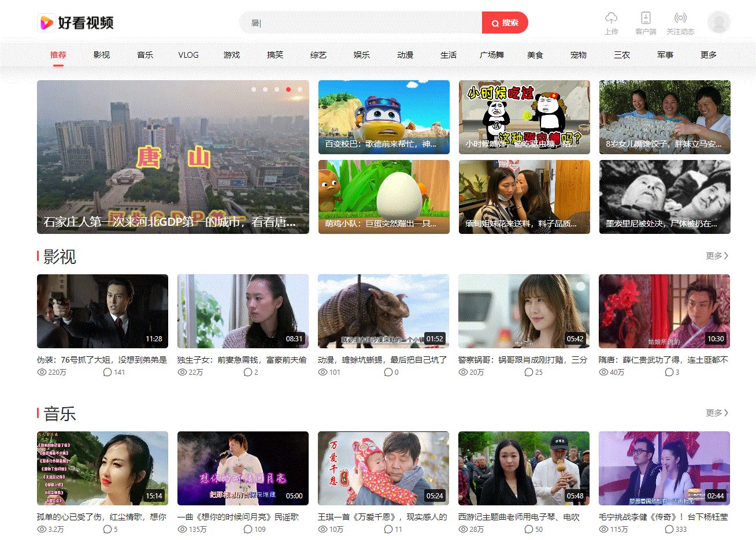Click the upload cloud icon

tap(611, 18)
